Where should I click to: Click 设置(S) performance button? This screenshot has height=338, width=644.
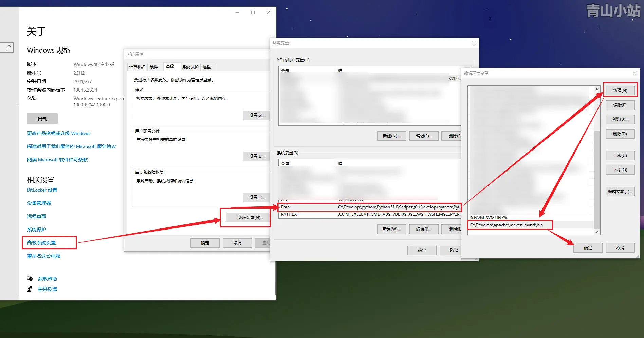(257, 115)
